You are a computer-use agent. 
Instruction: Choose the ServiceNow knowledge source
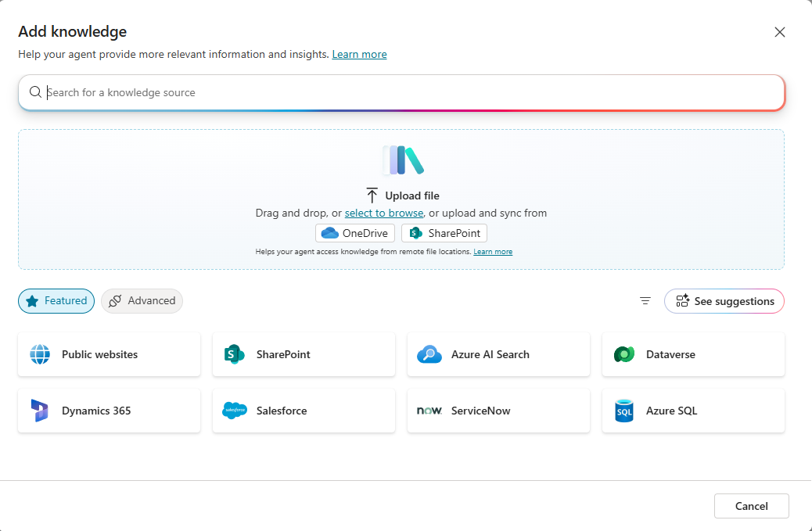point(498,411)
